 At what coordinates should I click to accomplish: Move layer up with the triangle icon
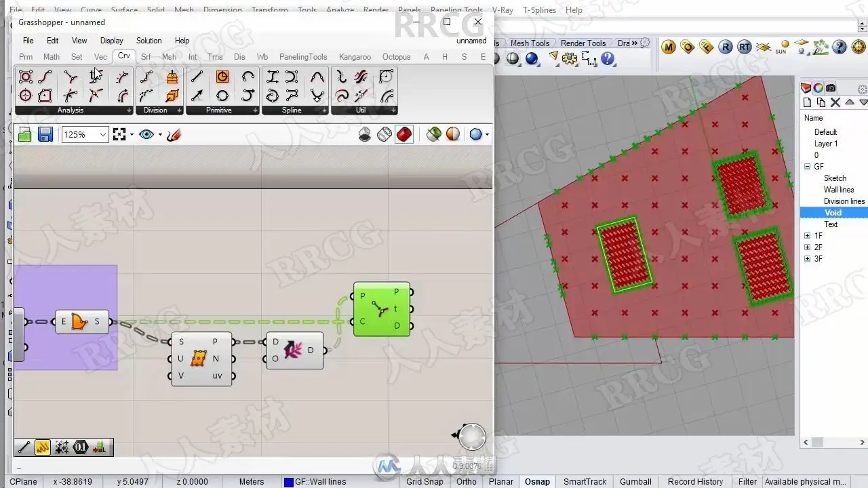[x=850, y=102]
